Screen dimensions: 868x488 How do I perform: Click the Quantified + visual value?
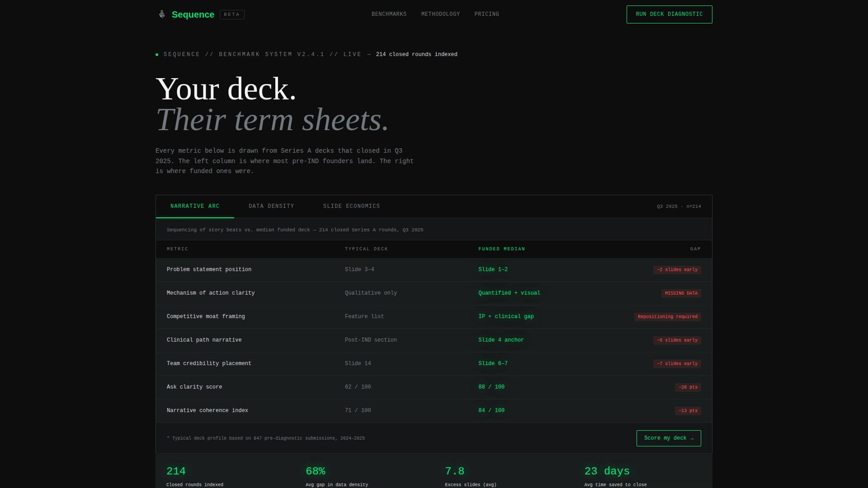tap(509, 293)
